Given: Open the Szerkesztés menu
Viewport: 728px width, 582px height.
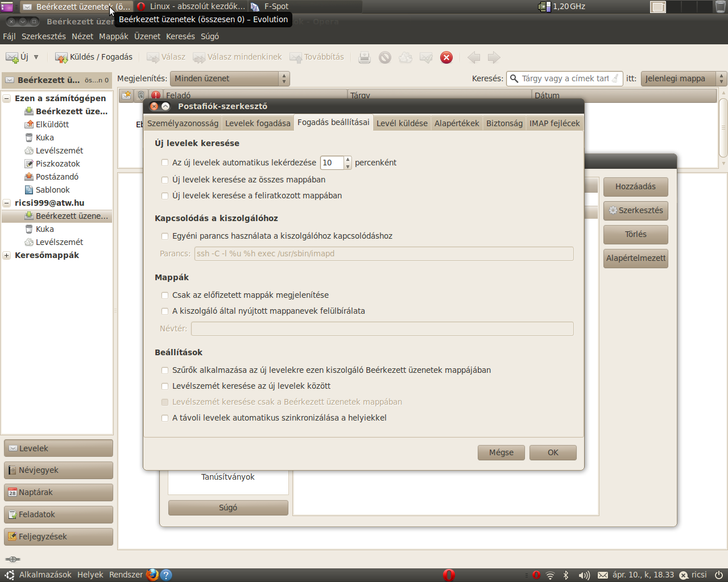Looking at the screenshot, I should click(44, 36).
